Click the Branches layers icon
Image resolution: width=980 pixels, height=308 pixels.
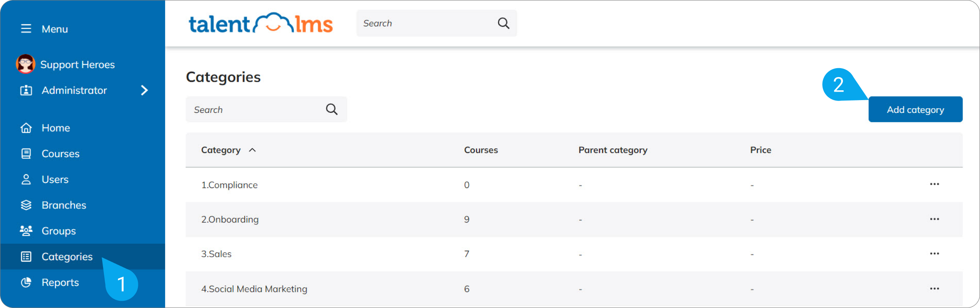pos(26,205)
